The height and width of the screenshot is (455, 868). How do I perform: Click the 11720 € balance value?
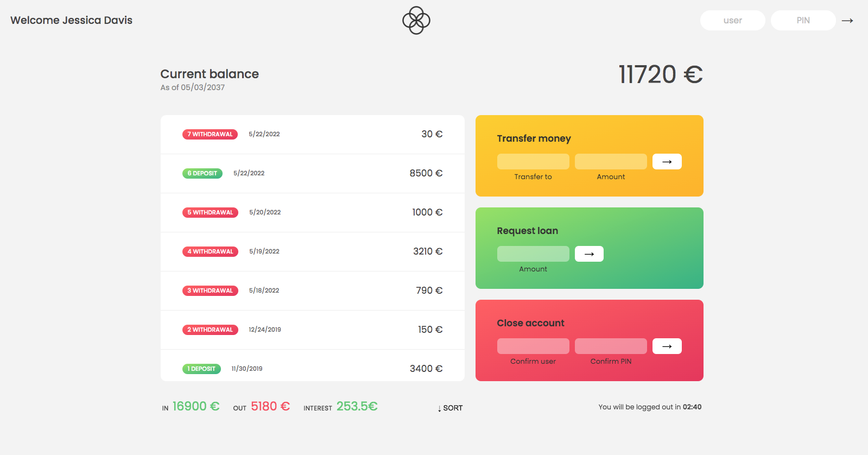point(661,74)
